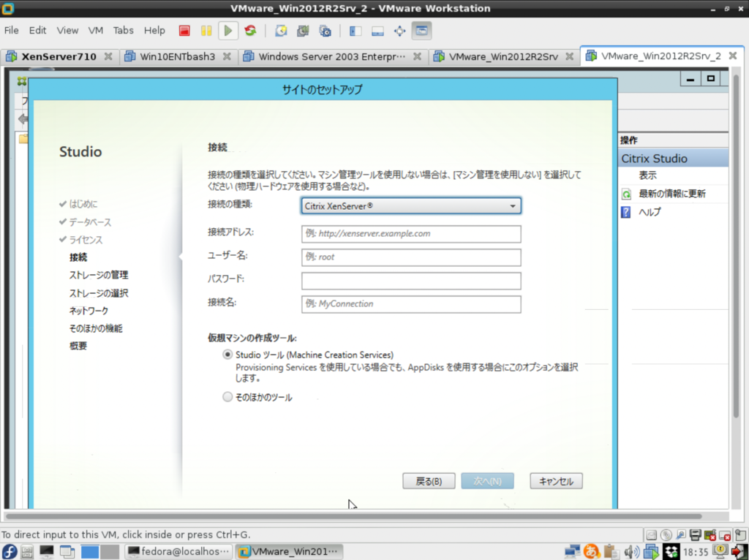Screen dimensions: 749x560
Task: Open the Tabs menu
Action: pos(123,31)
